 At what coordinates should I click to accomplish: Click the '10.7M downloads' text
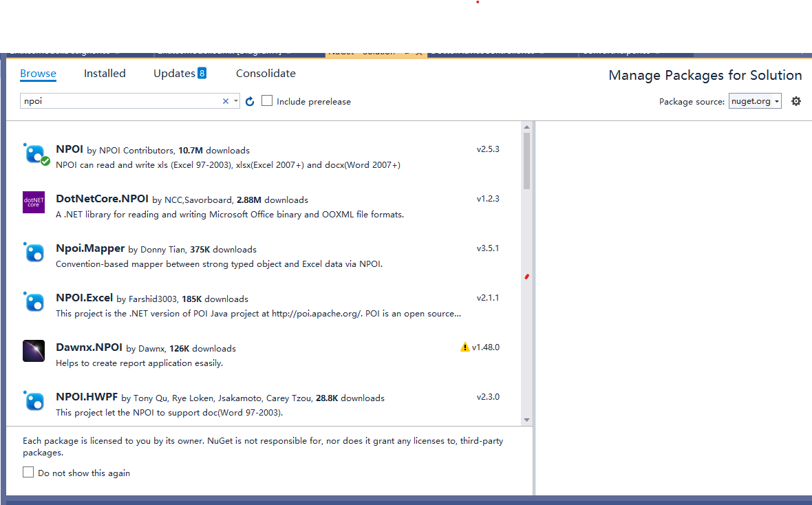pos(214,150)
